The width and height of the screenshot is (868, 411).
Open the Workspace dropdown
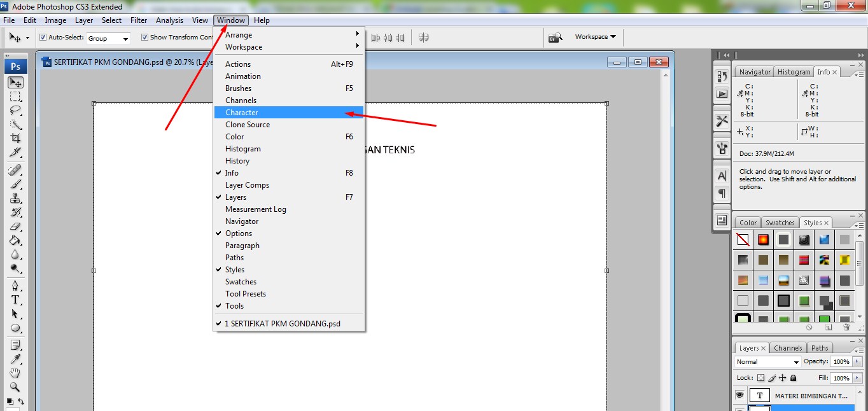click(595, 37)
